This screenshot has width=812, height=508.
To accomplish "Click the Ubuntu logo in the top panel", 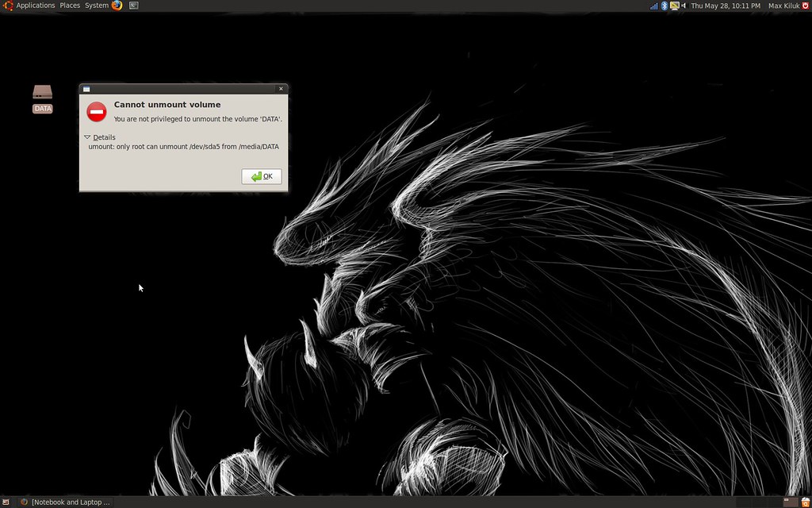I will (x=8, y=6).
